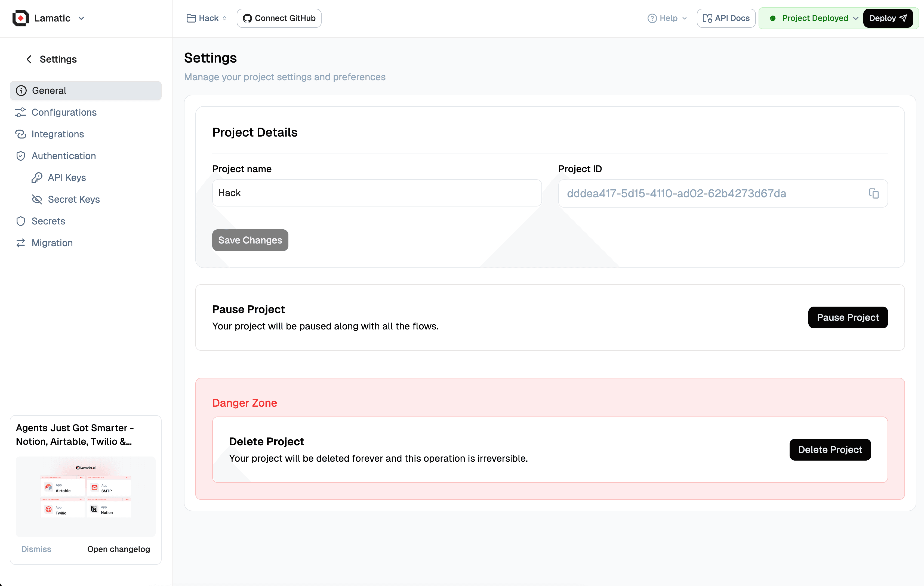Click the Lamatic logo icon
The width and height of the screenshot is (924, 586).
pyautogui.click(x=20, y=18)
